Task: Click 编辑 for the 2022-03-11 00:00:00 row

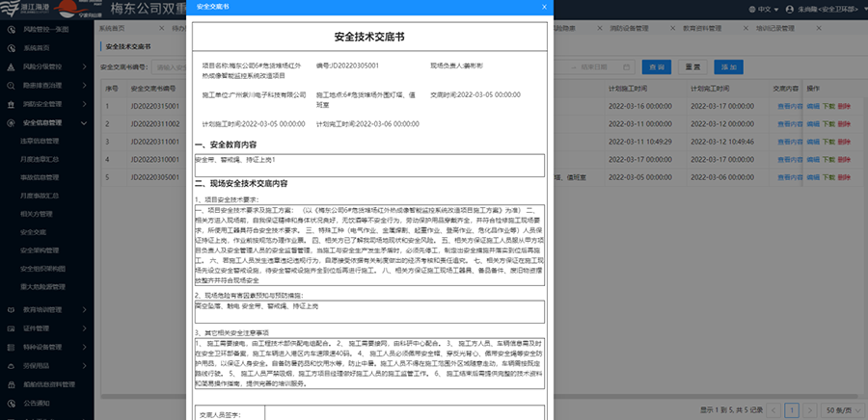Action: pyautogui.click(x=813, y=124)
